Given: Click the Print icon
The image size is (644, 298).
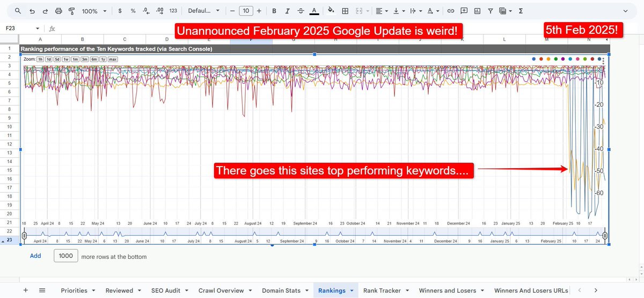Looking at the screenshot, I should tap(58, 11).
